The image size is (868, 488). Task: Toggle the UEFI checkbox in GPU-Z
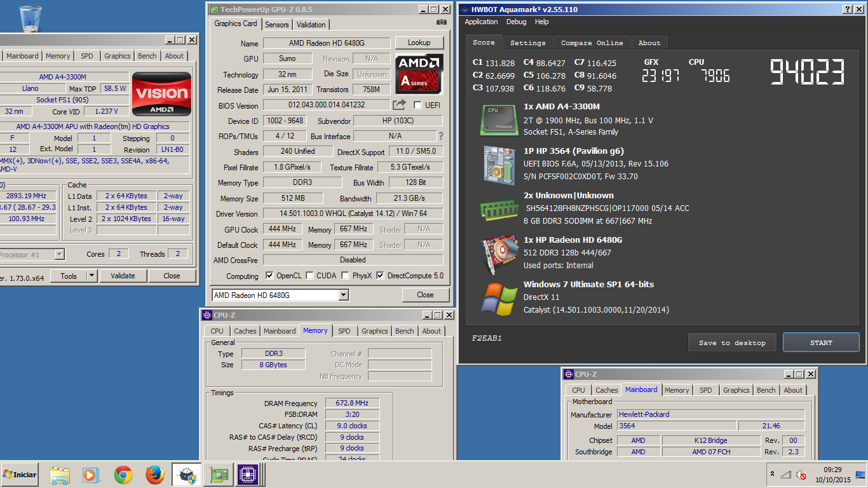point(417,105)
